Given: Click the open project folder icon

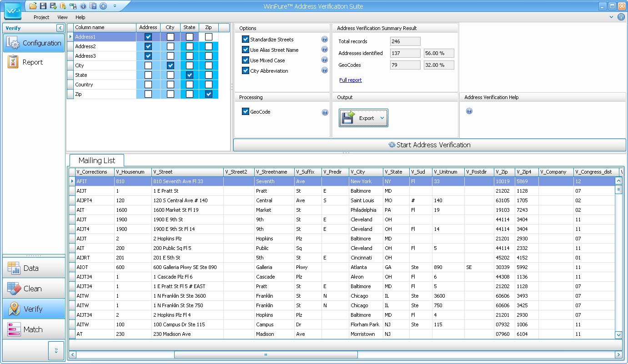Looking at the screenshot, I should 33,6.
